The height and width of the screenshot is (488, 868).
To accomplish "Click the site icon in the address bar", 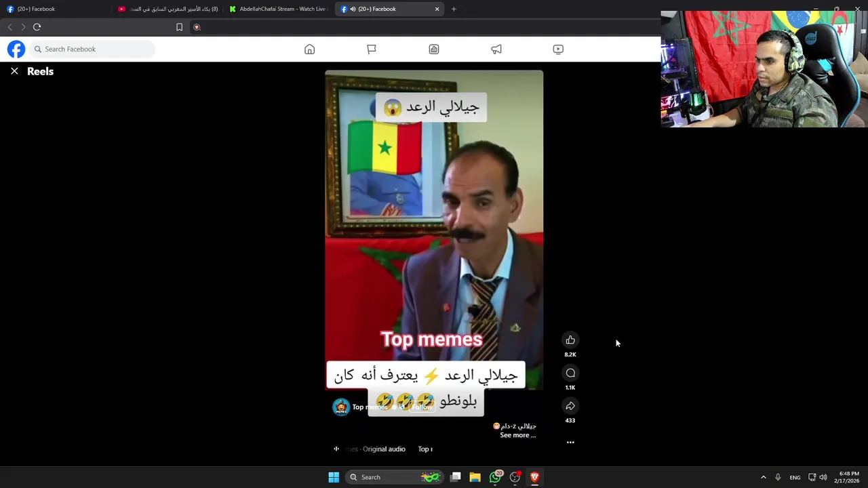I will (x=197, y=27).
